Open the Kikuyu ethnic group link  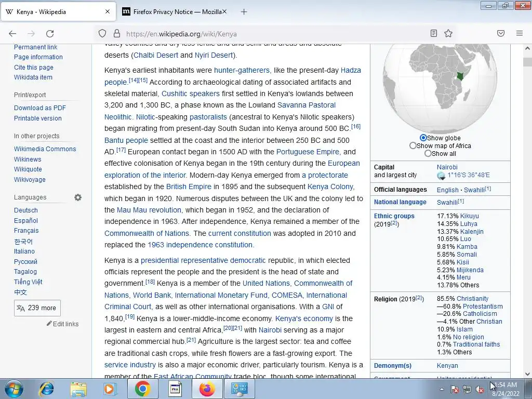[x=470, y=216]
